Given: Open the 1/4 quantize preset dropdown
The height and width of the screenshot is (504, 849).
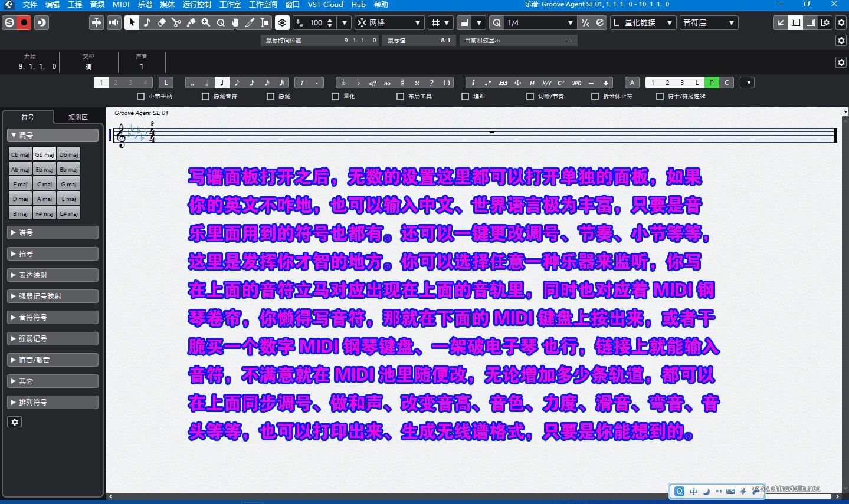Looking at the screenshot, I should [x=540, y=22].
